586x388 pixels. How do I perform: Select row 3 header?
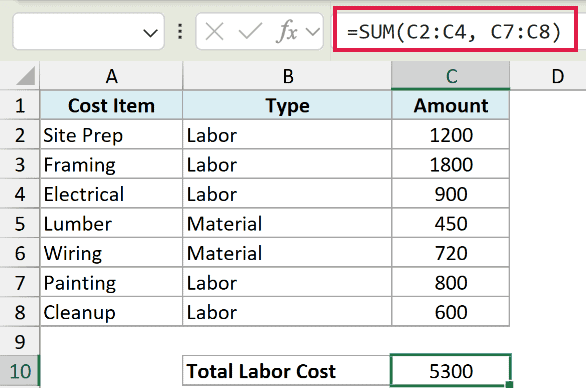19,164
